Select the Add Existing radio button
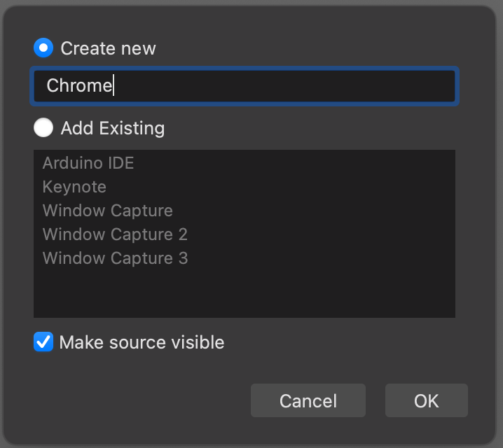 (x=43, y=128)
